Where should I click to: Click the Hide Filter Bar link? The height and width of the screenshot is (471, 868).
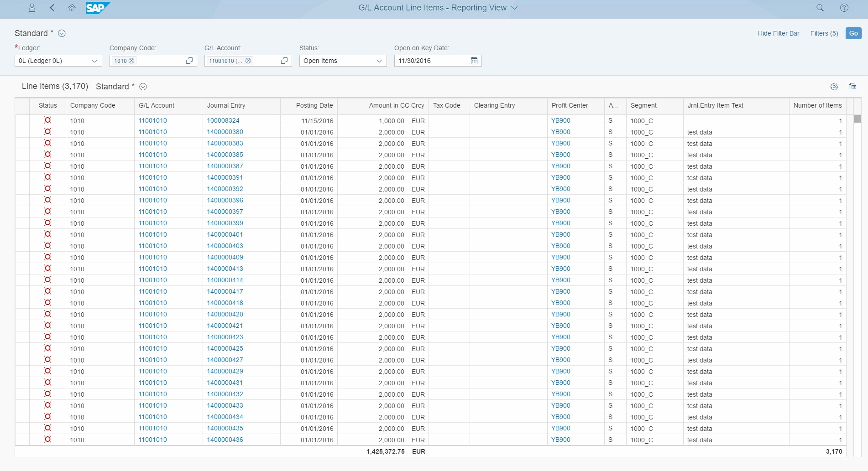778,33
